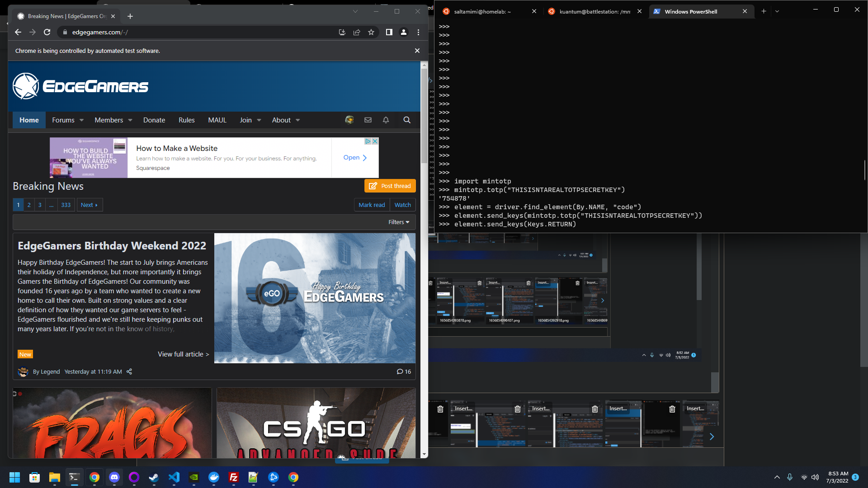This screenshot has width=868, height=488.
Task: Click the Watch button
Action: 403,205
